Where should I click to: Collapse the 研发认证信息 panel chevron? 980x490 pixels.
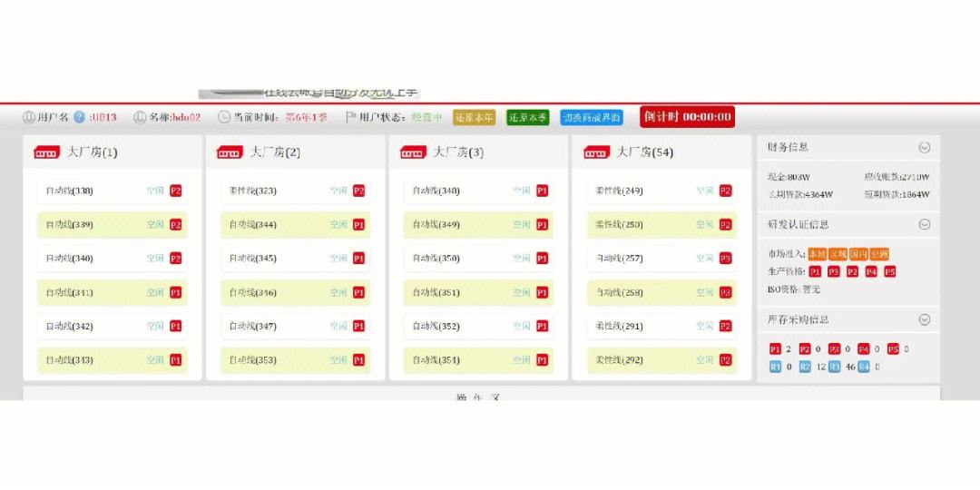pyautogui.click(x=925, y=224)
